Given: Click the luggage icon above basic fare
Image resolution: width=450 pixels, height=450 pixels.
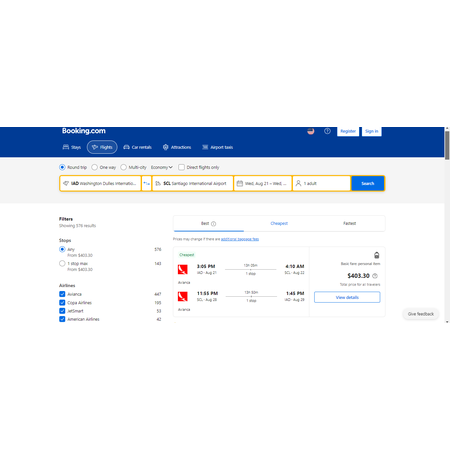Looking at the screenshot, I should pos(377,255).
